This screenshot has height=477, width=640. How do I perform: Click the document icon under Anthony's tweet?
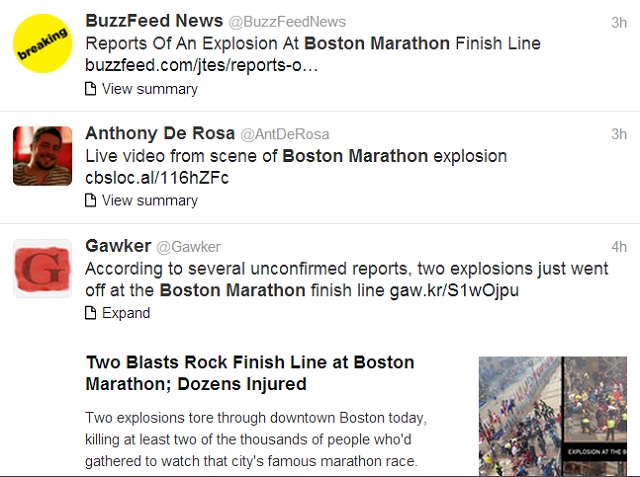pos(91,201)
